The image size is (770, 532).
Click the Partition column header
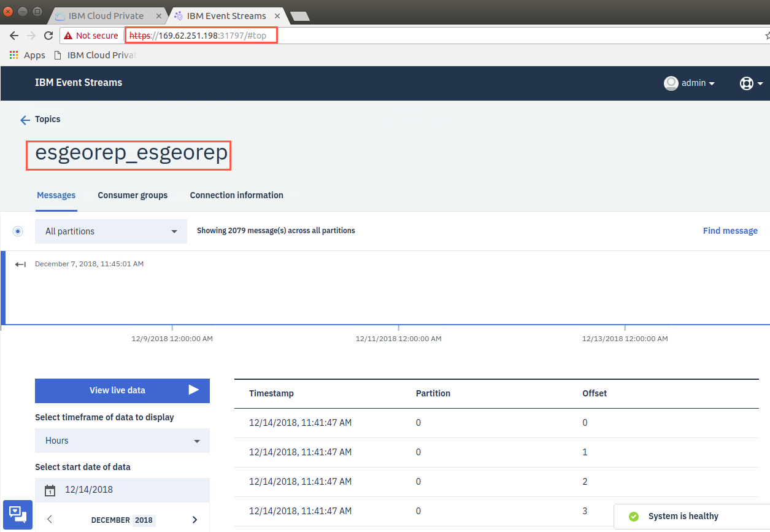(433, 393)
